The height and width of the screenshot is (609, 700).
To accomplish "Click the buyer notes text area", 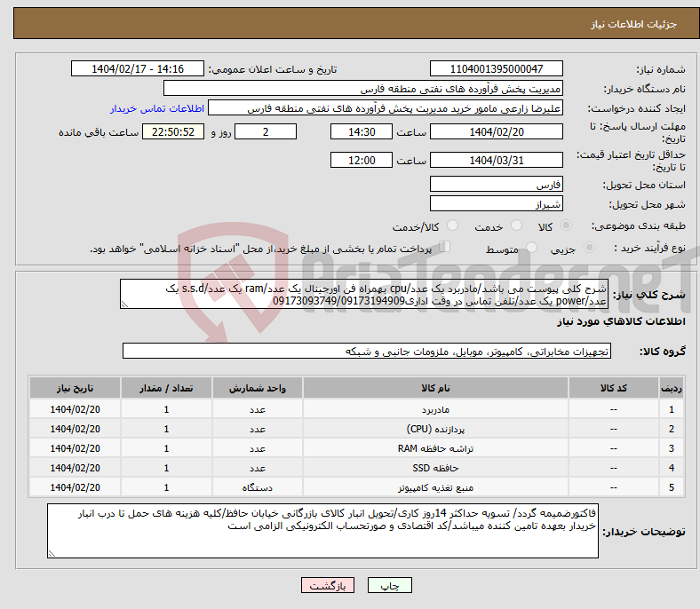I will [322, 531].
